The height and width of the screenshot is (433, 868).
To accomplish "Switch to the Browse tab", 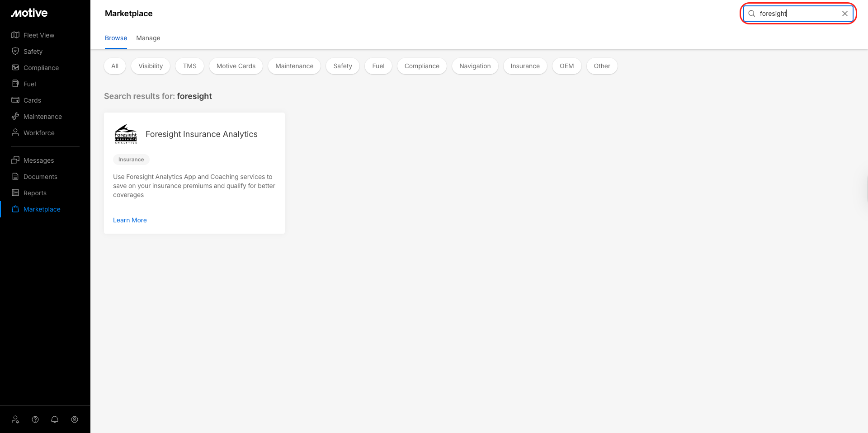I will coord(116,38).
